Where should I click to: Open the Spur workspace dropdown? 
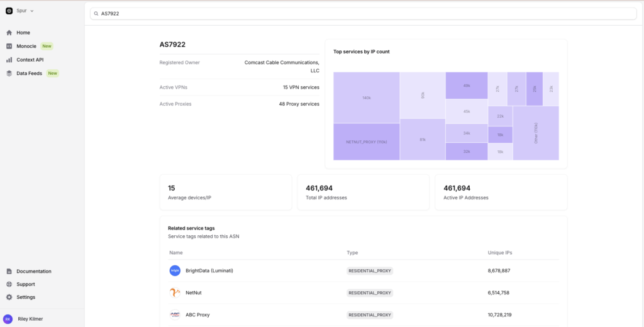point(19,11)
